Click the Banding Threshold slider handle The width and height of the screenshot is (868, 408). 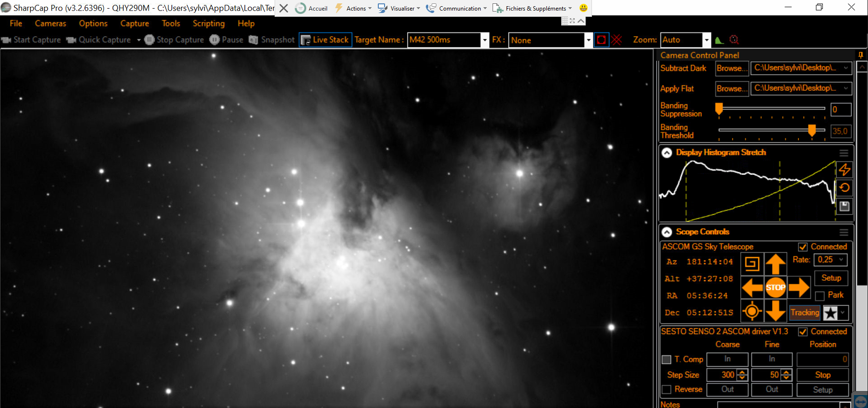click(x=812, y=130)
